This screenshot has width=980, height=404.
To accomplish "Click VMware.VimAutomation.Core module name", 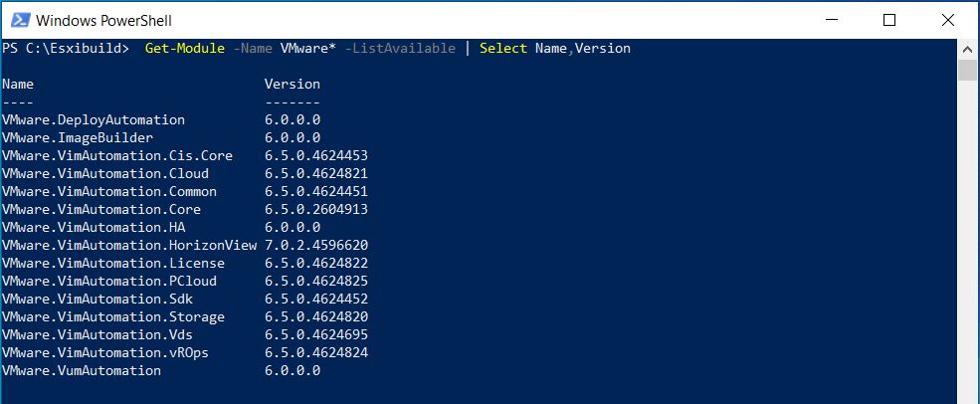I will (101, 210).
